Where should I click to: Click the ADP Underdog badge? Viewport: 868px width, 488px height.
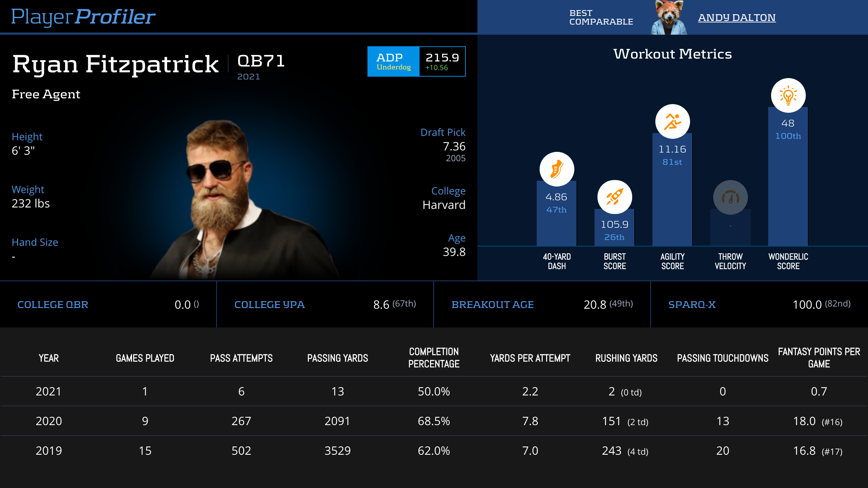click(393, 61)
